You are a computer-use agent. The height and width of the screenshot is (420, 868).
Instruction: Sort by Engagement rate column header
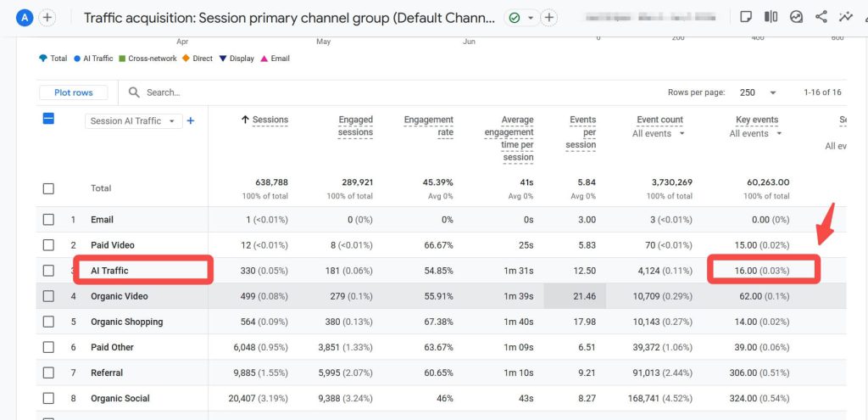[x=428, y=126]
